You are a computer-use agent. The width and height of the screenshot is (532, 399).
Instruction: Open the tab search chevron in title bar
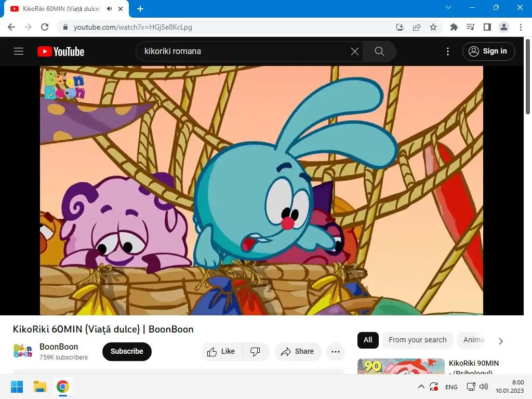click(448, 7)
